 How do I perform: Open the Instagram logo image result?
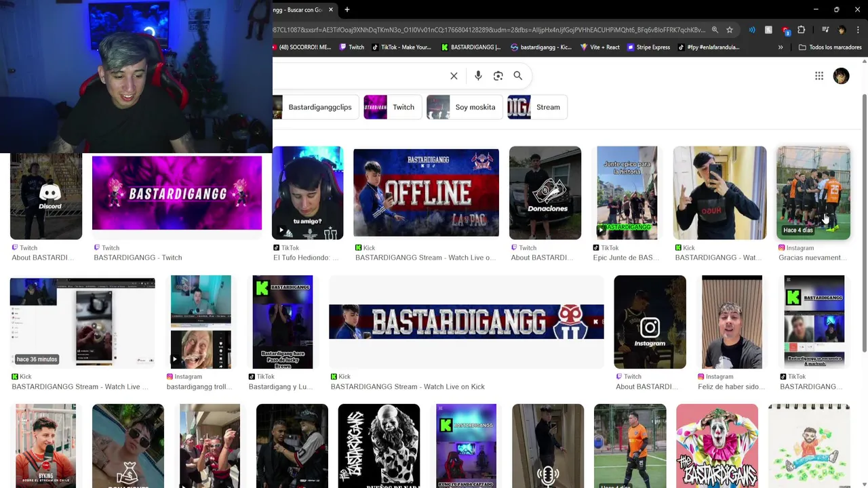(650, 322)
